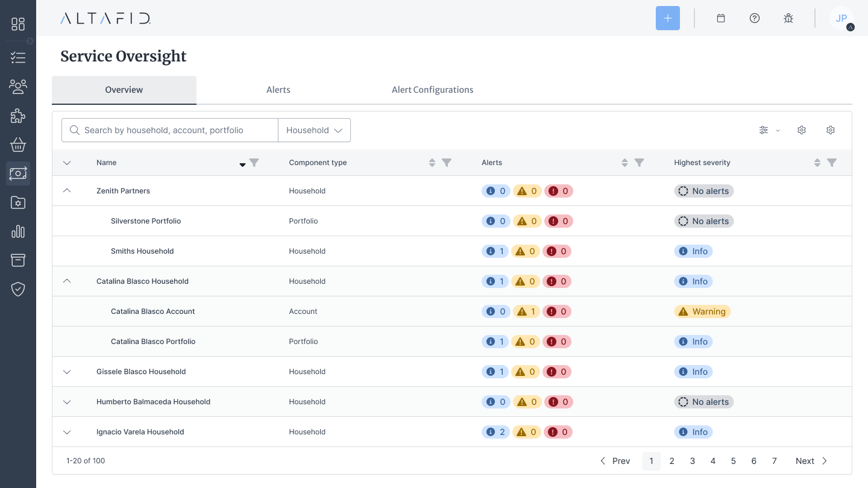Viewport: 868px width, 488px height.
Task: Go to page 4 of results
Action: [713, 461]
